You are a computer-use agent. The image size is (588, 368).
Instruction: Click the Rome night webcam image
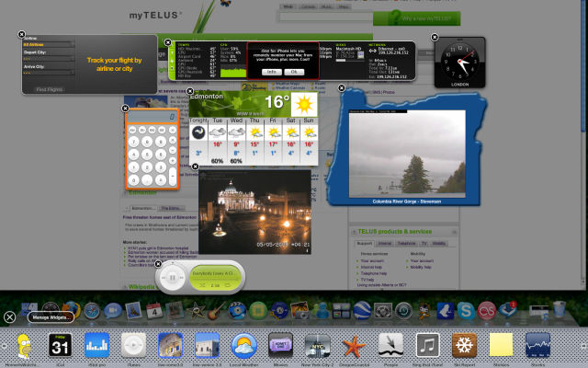(x=254, y=213)
